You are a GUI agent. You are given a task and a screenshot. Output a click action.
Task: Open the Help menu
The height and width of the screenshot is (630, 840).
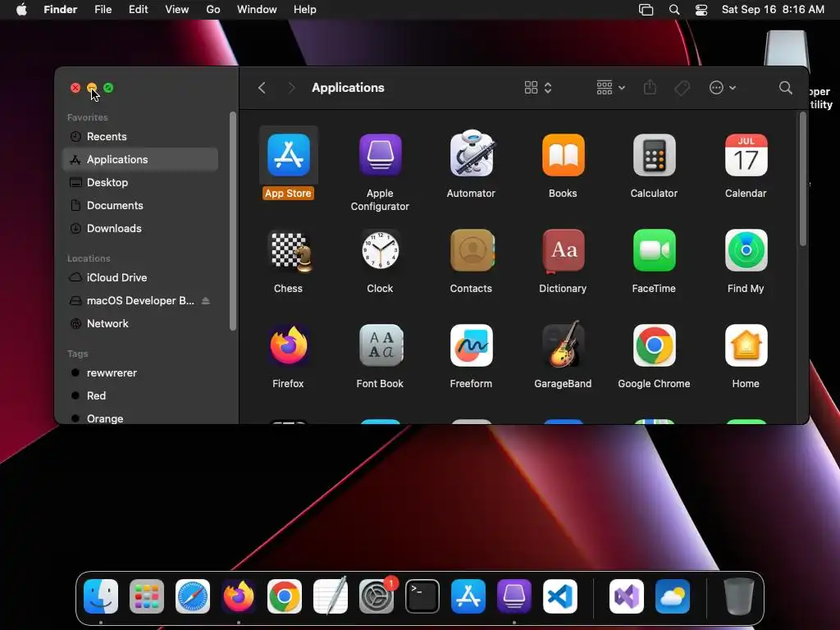click(305, 10)
